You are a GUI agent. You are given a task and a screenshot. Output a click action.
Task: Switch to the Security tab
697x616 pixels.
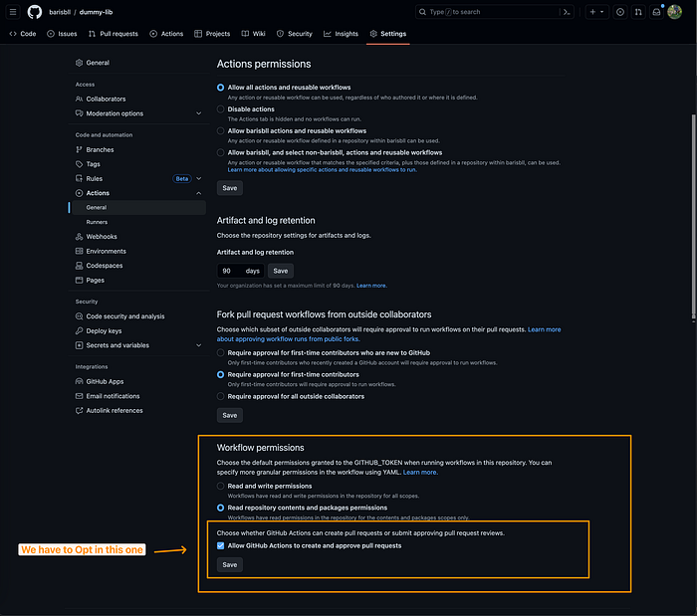point(295,34)
